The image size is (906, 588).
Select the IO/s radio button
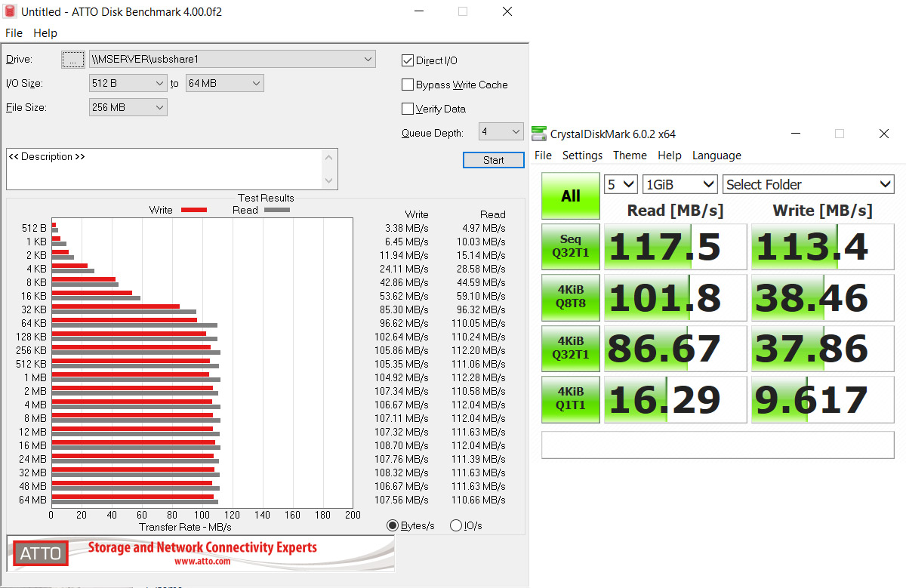coord(455,525)
